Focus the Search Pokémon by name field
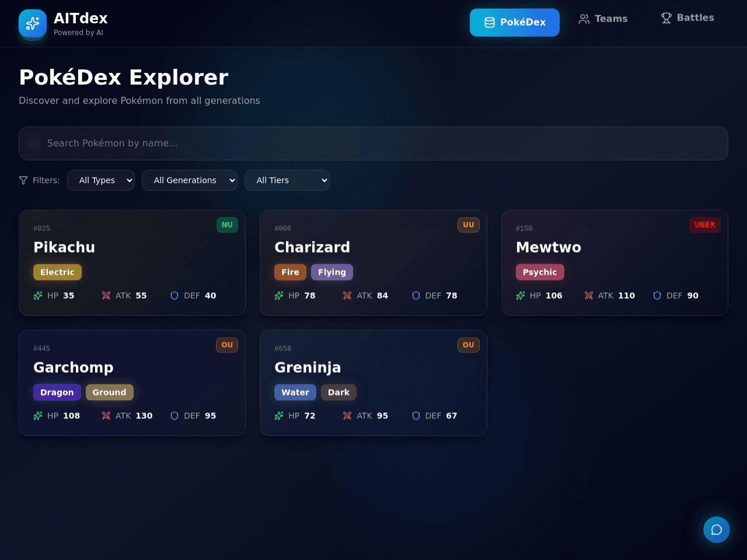747x560 pixels. (373, 143)
